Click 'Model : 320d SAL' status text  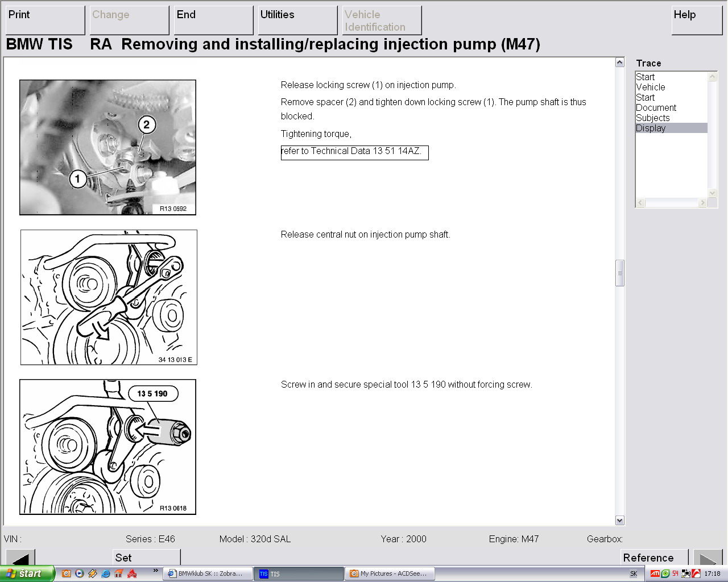point(255,539)
